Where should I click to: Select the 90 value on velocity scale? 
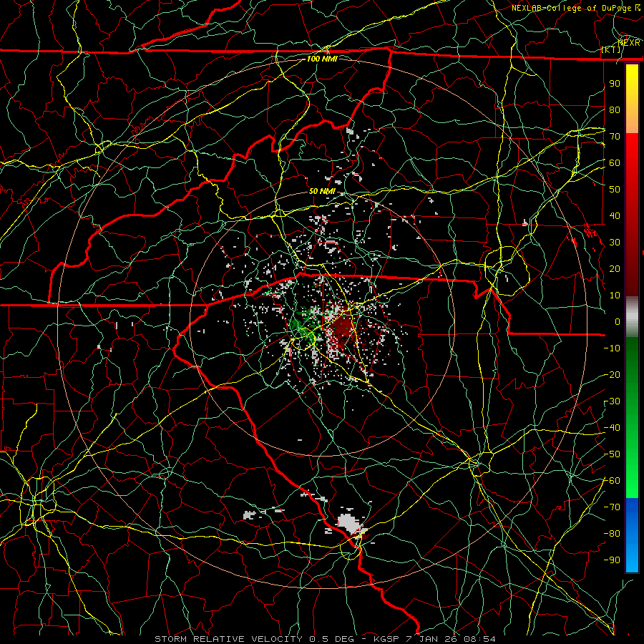pyautogui.click(x=615, y=84)
